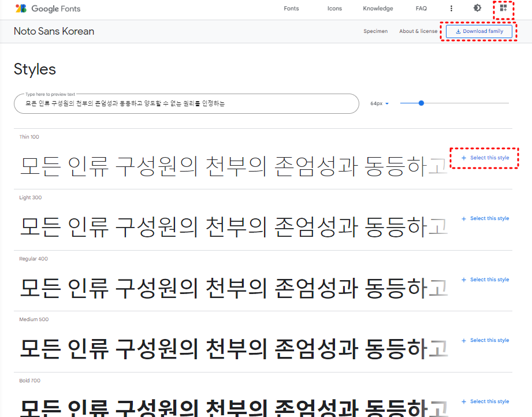Viewport: 532px width, 417px height.
Task: Click the Google Fonts logo icon
Action: point(21,9)
